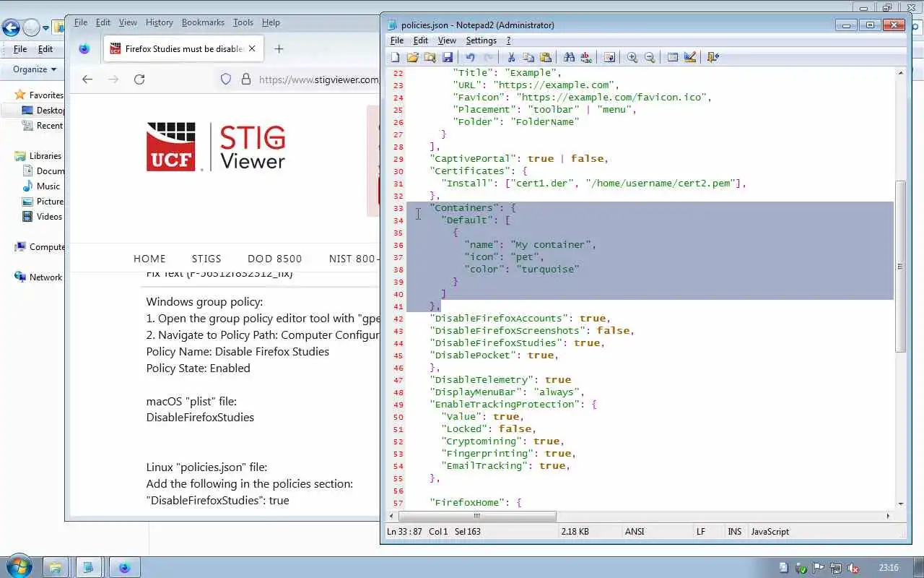Copy the selection via Notepad2 toolbar
The height and width of the screenshot is (578, 924).
(528, 57)
